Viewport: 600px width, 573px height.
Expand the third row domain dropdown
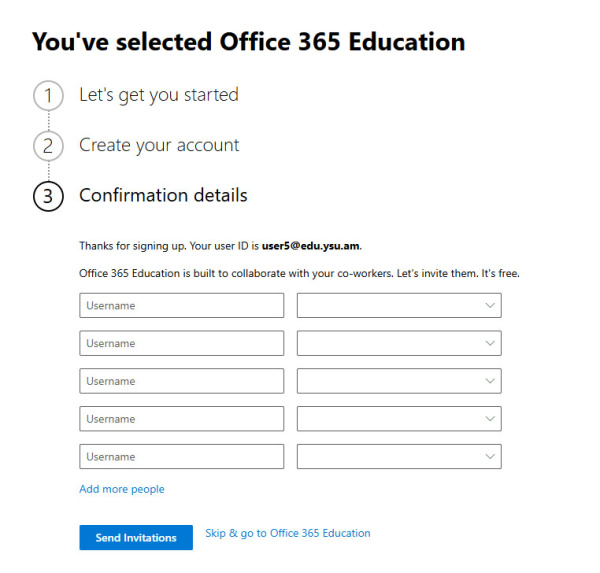pos(399,381)
